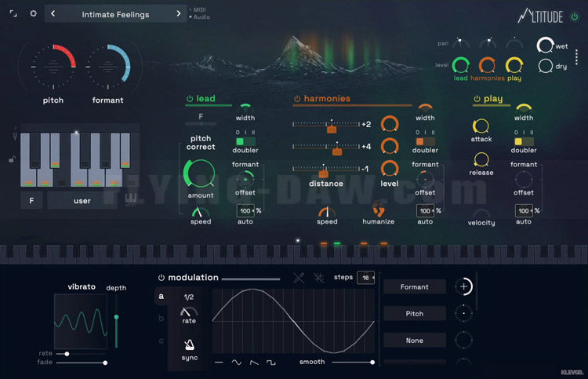Image resolution: width=588 pixels, height=379 pixels.
Task: Click the vibrato rate slider
Action: (80, 354)
